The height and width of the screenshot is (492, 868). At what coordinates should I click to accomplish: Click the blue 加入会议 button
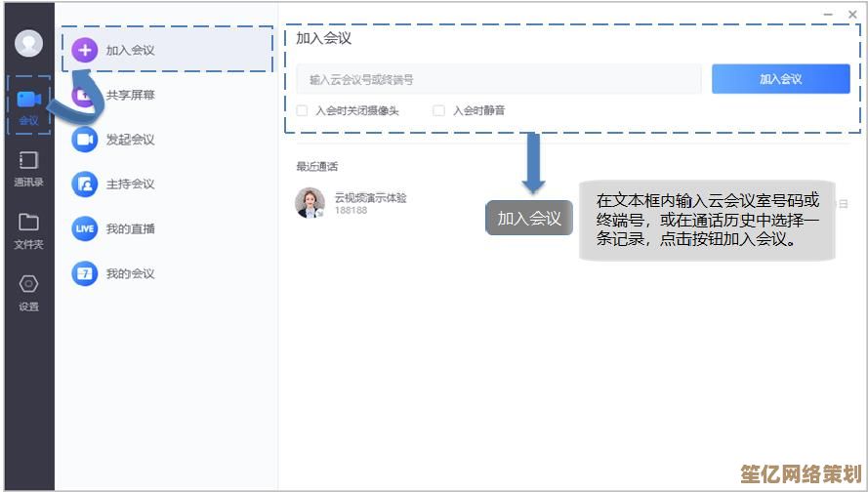[x=780, y=79]
